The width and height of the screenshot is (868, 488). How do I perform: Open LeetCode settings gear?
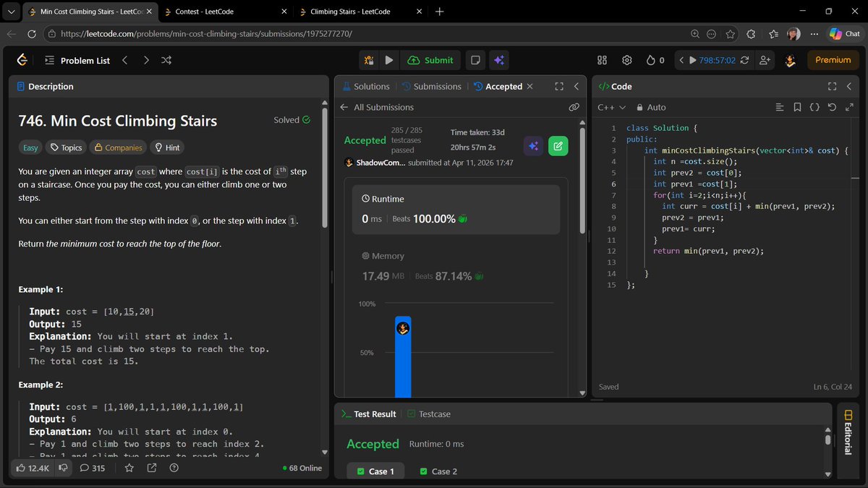coord(627,60)
